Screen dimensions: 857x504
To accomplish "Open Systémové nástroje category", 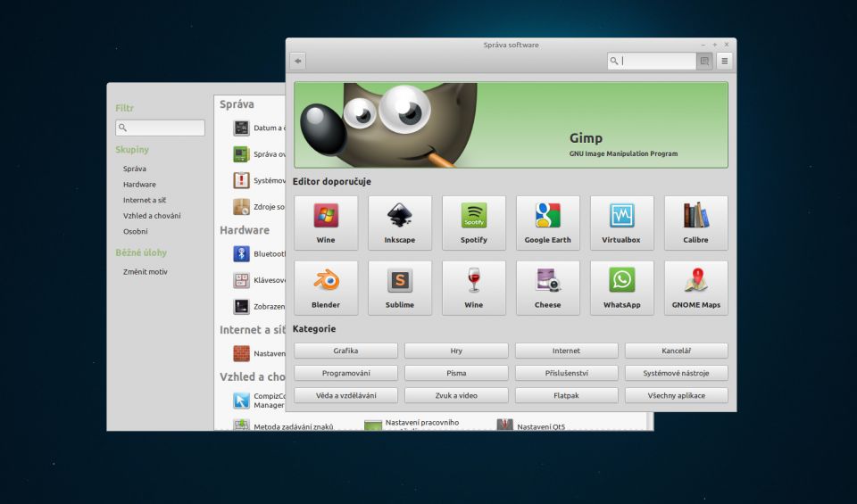I will tap(677, 373).
